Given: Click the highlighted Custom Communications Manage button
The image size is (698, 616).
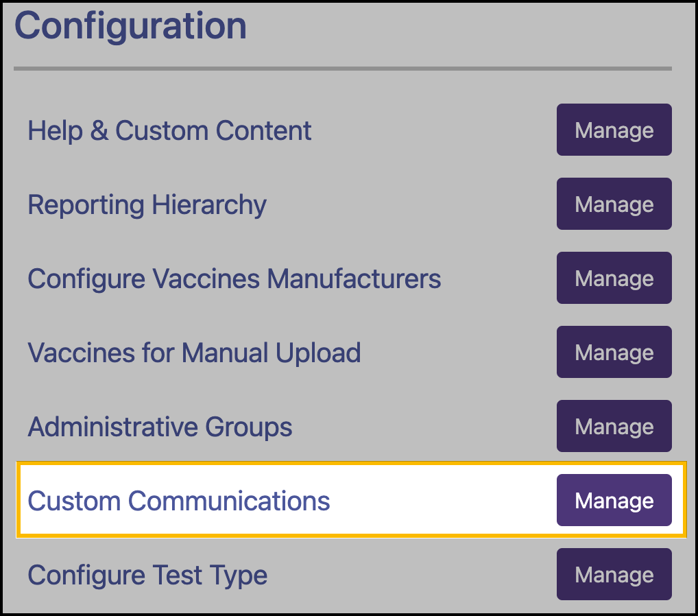Looking at the screenshot, I should coord(614,500).
